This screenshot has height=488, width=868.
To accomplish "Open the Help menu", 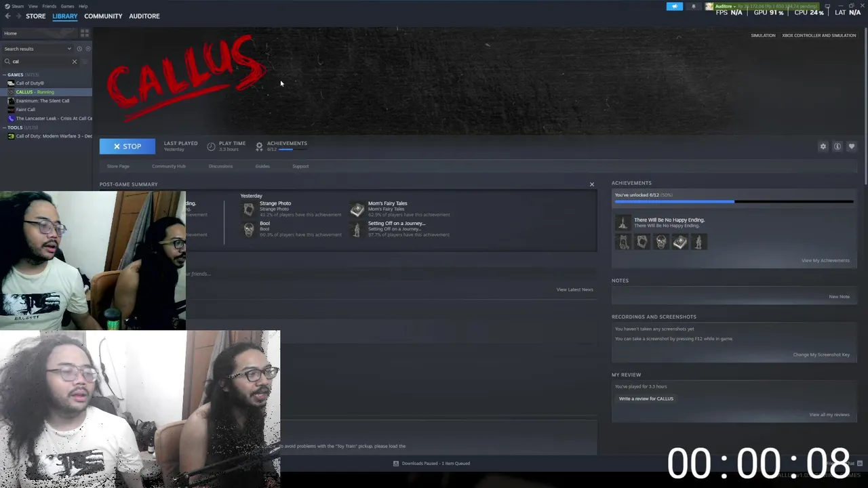I will 83,6.
